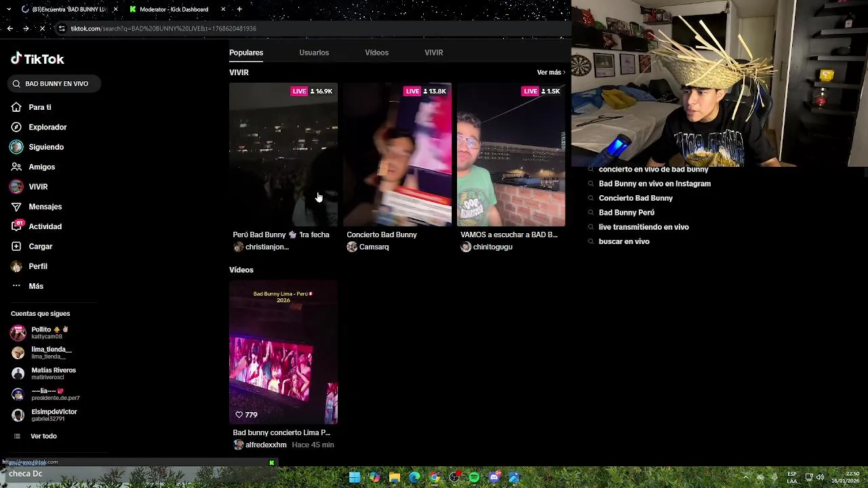Open VAMOS a escuchar live by chinitogugu
This screenshot has width=868, height=488.
(511, 155)
